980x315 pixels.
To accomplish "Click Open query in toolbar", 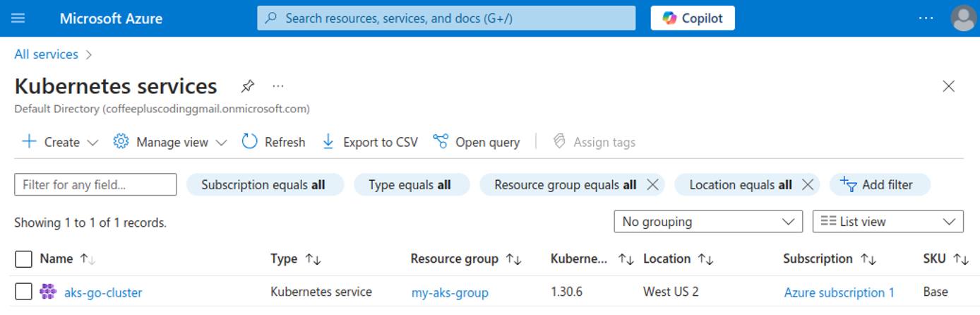I will click(477, 142).
